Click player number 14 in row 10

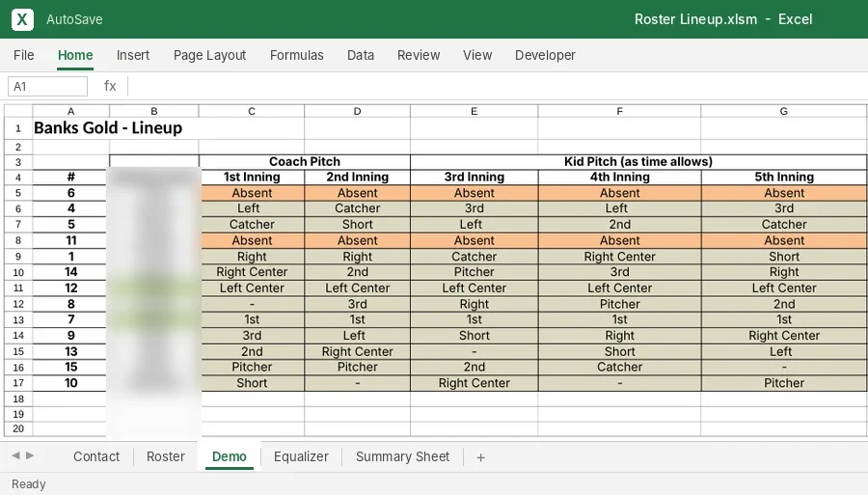70,272
